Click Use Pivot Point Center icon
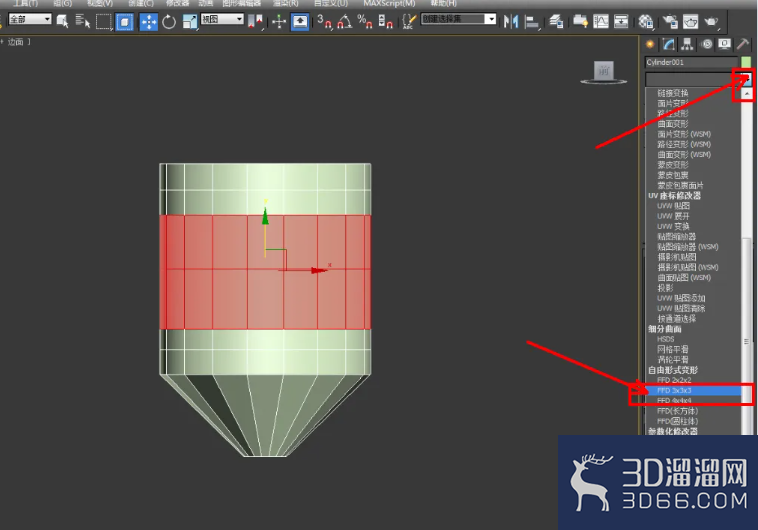The image size is (758, 530). 255,21
